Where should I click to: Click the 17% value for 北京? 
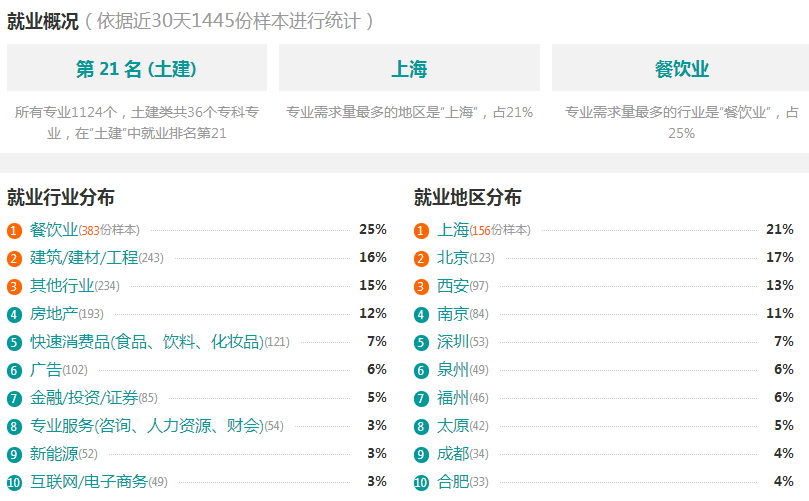click(x=780, y=257)
